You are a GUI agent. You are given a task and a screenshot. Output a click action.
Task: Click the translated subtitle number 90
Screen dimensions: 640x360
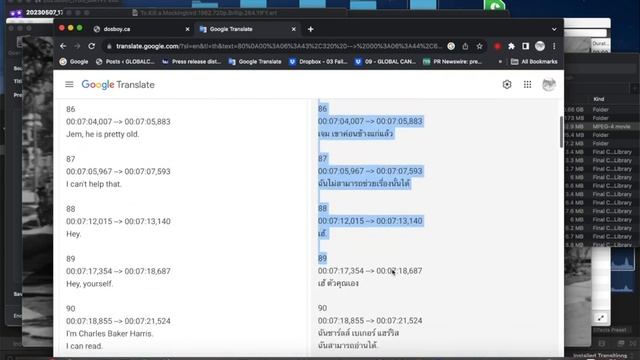[x=322, y=308]
